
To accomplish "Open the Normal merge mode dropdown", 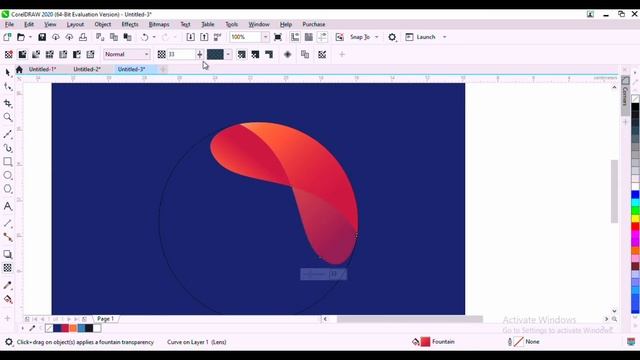I will (x=127, y=54).
